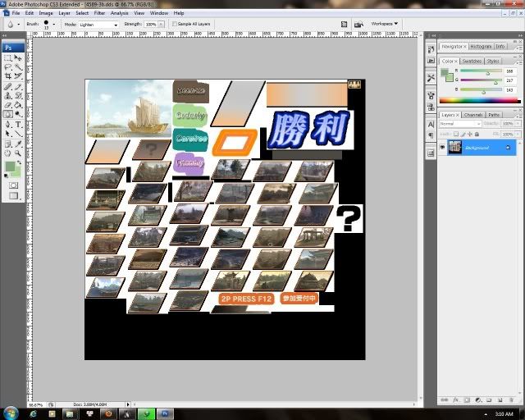This screenshot has height=420, width=525.
Task: Open the layer blend mode Normal dropdown
Action: coord(459,123)
